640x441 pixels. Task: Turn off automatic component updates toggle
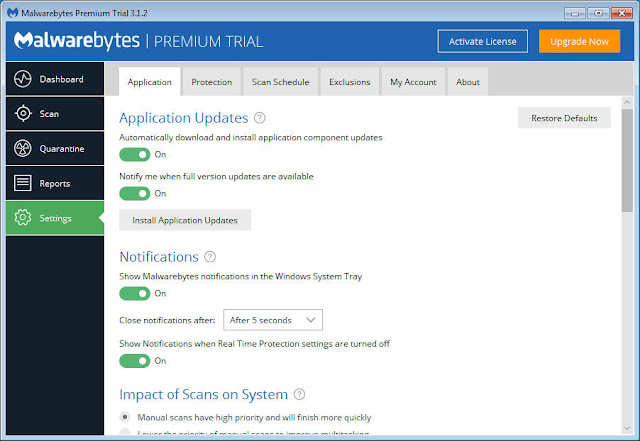[135, 155]
